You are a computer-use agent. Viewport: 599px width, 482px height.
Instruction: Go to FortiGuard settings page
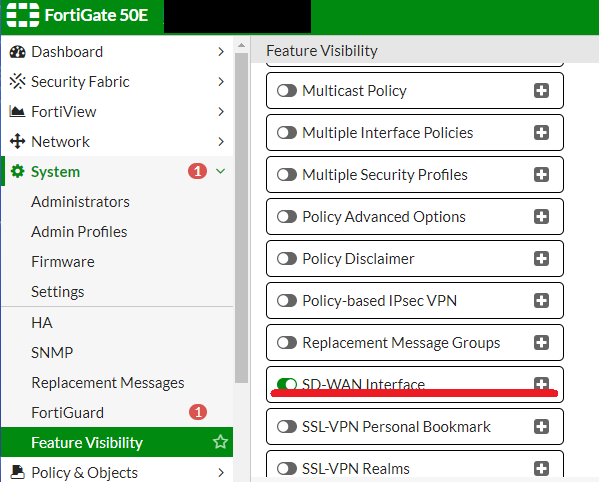[x=67, y=412]
